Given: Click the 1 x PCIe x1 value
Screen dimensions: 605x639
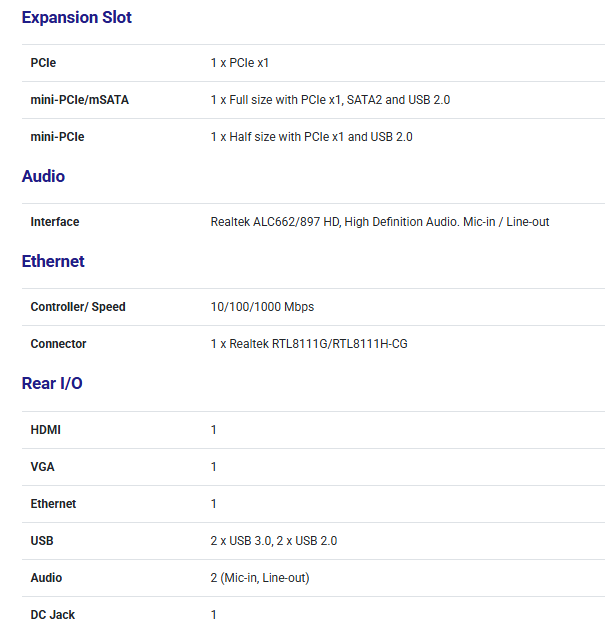Looking at the screenshot, I should pyautogui.click(x=239, y=63).
